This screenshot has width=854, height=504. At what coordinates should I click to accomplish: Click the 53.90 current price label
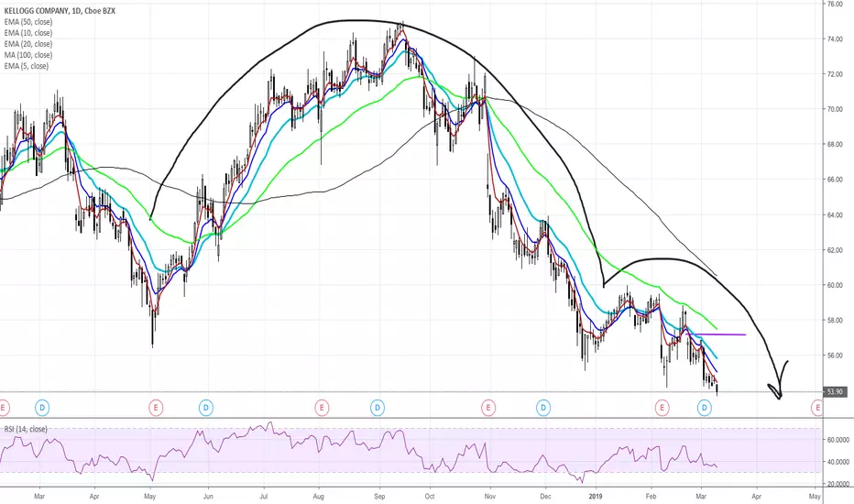pyautogui.click(x=836, y=392)
